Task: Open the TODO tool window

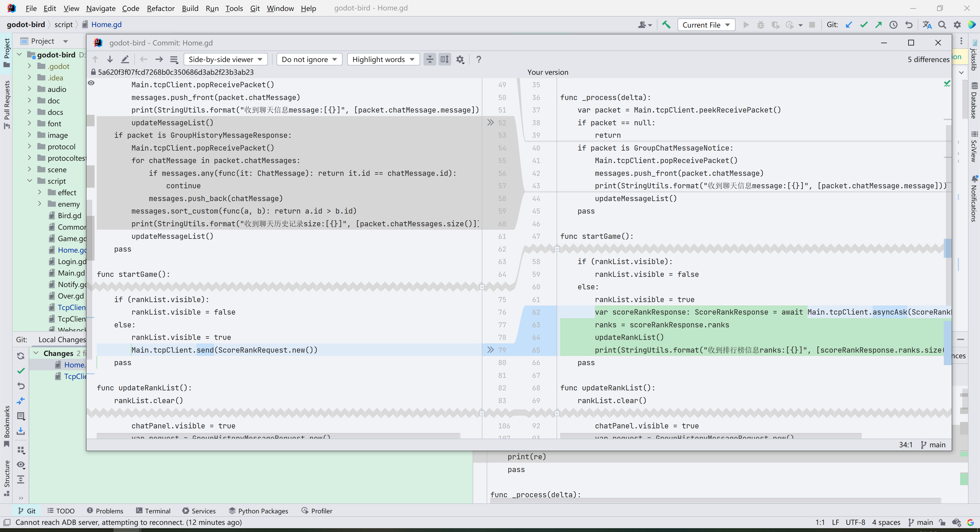Action: (61, 511)
